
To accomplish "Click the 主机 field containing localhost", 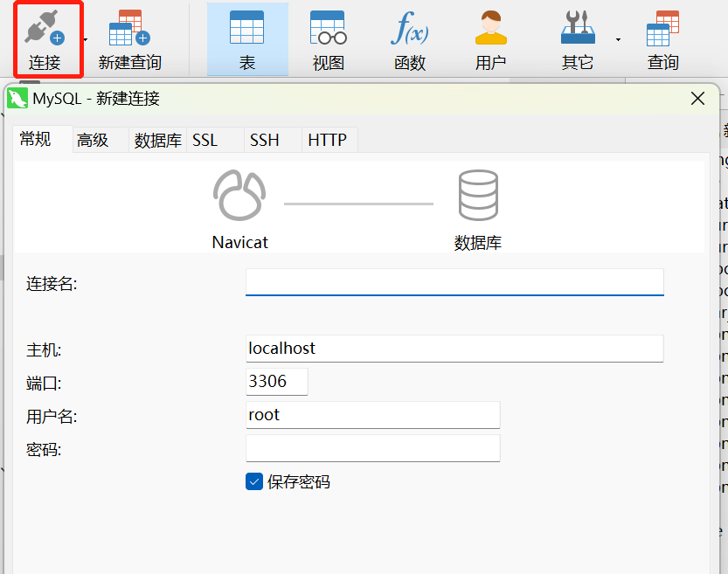I will [454, 349].
